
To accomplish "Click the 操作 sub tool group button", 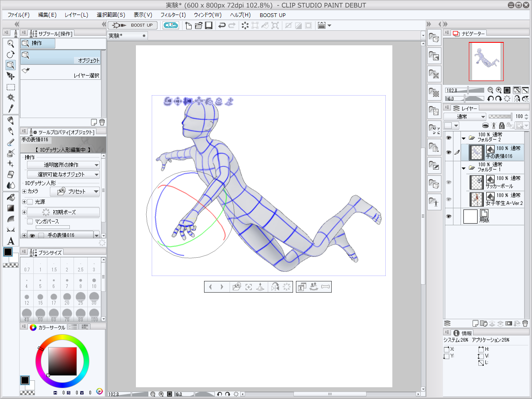I will (x=38, y=43).
